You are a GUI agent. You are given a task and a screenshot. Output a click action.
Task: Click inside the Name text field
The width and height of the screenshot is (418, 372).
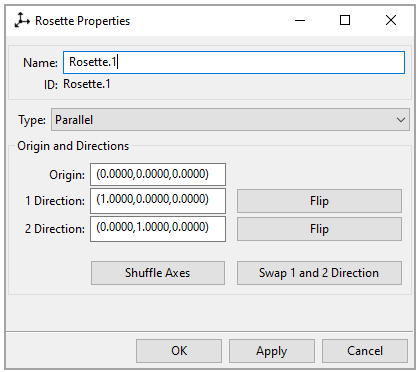234,62
